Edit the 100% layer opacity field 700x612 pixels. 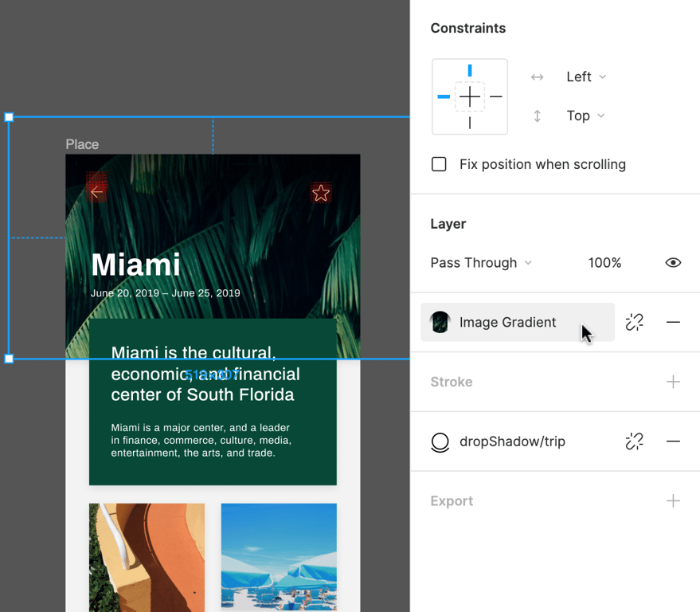(x=604, y=263)
